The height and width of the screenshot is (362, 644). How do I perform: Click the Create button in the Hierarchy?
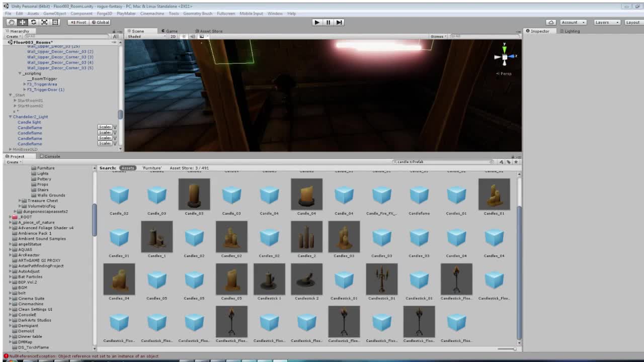click(x=12, y=36)
